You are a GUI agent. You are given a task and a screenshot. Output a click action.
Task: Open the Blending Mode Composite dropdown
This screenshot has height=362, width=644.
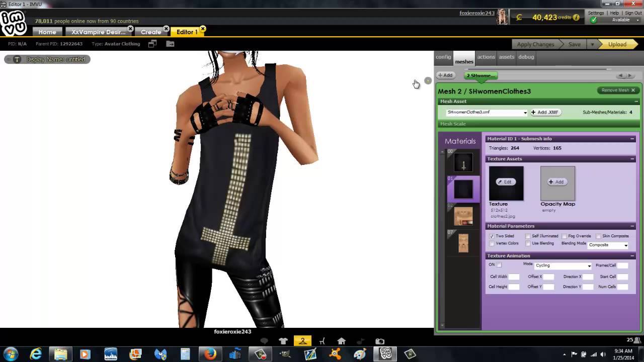coord(608,245)
